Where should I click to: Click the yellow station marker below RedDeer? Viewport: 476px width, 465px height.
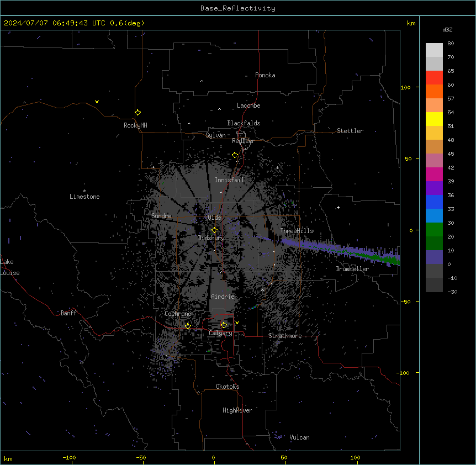[235, 155]
